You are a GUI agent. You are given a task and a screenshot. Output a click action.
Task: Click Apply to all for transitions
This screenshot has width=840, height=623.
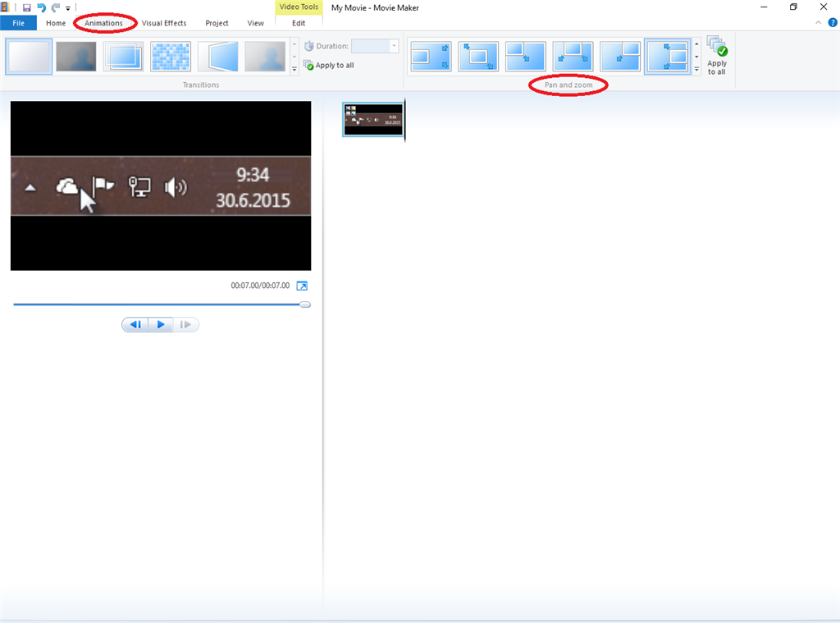click(329, 66)
